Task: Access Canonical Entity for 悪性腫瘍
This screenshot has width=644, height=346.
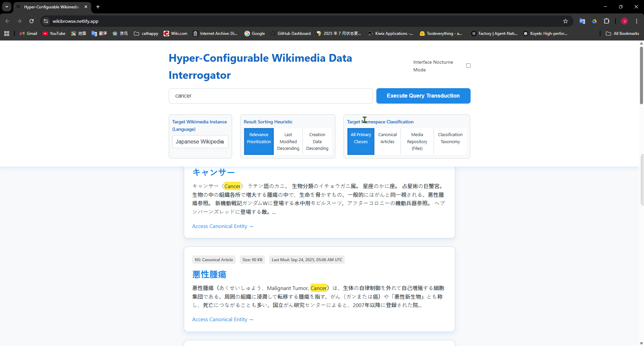Action: point(222,319)
